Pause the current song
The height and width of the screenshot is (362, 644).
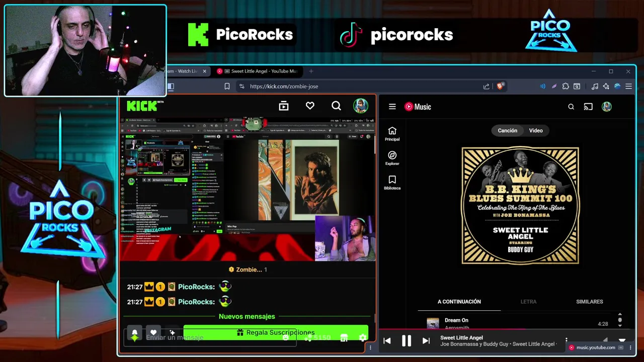coord(406,341)
